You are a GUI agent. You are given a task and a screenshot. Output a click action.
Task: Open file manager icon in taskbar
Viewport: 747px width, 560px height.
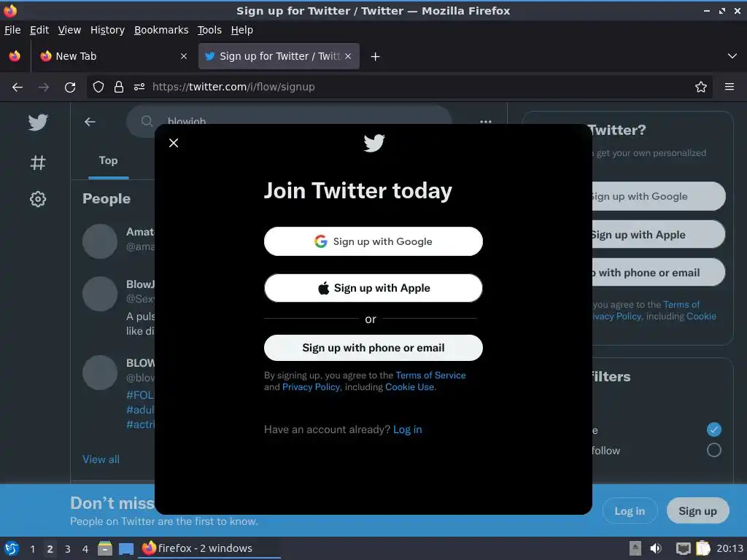click(105, 548)
